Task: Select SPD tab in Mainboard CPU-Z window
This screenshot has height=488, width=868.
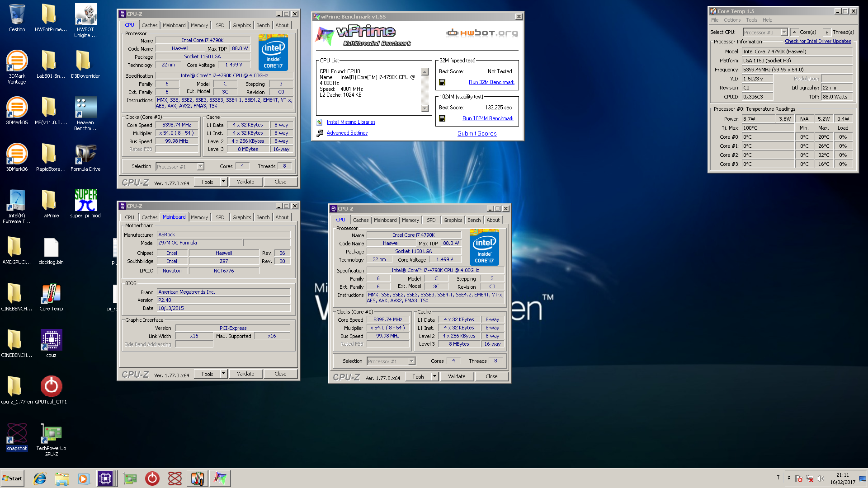Action: coord(220,217)
